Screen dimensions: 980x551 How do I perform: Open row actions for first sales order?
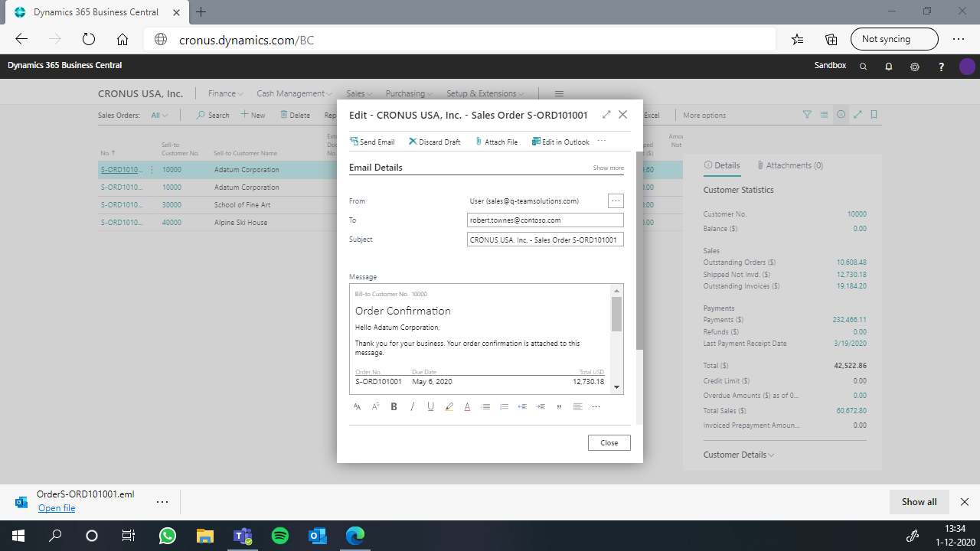pos(152,170)
